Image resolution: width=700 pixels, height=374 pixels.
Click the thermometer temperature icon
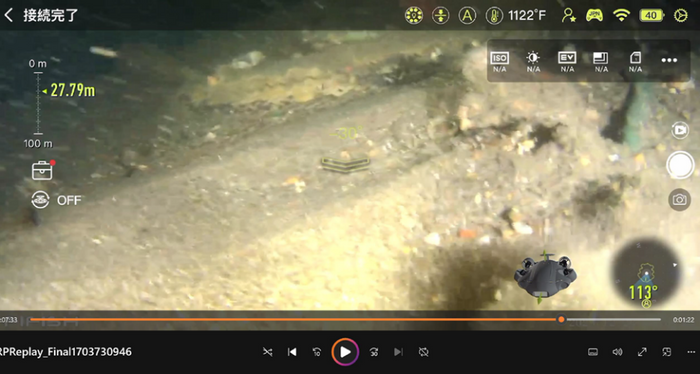pos(494,16)
